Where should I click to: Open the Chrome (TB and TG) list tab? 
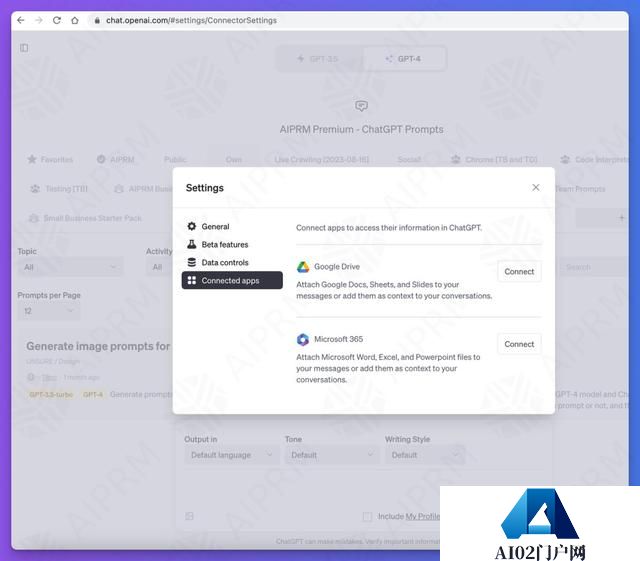click(494, 159)
